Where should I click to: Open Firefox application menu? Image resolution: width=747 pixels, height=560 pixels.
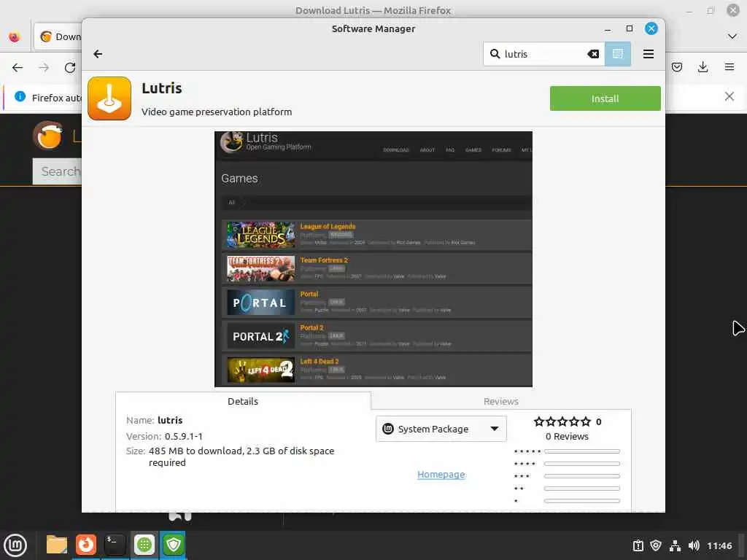click(729, 67)
